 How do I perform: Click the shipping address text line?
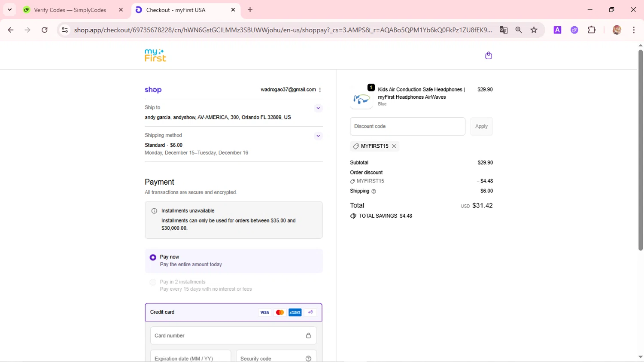click(x=218, y=117)
